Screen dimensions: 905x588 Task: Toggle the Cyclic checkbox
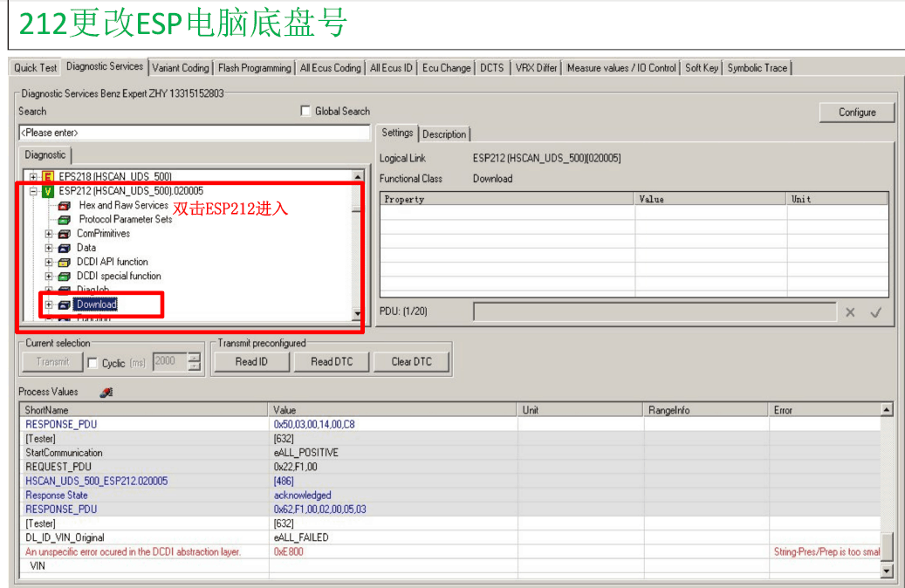93,362
